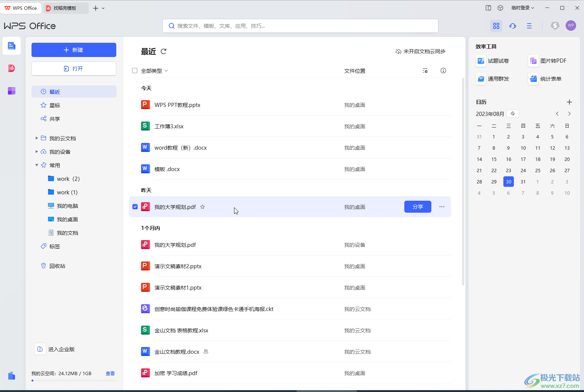The width and height of the screenshot is (584, 392).
Task: Open the list filter settings icon
Action: [425, 71]
